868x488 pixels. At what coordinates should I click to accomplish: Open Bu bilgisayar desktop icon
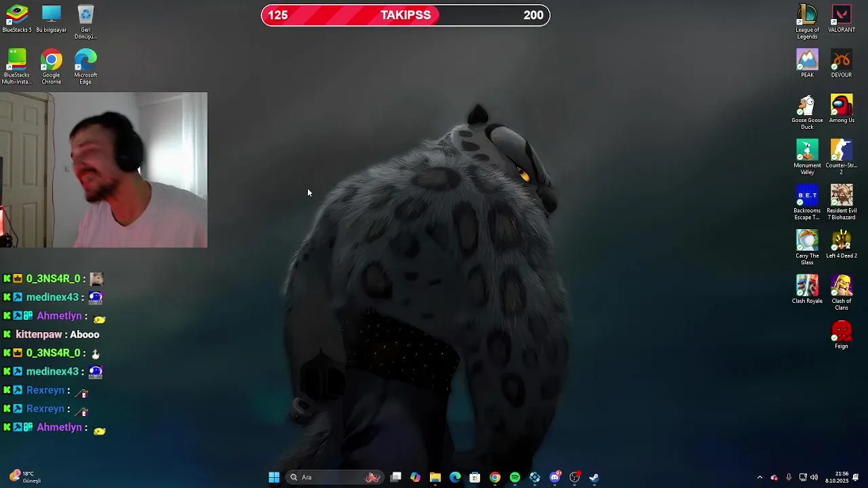click(x=52, y=18)
